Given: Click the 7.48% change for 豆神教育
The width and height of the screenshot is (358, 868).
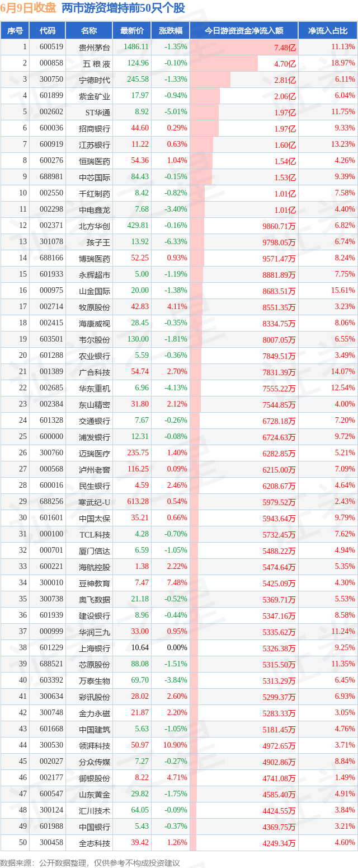Looking at the screenshot, I should point(177,583).
